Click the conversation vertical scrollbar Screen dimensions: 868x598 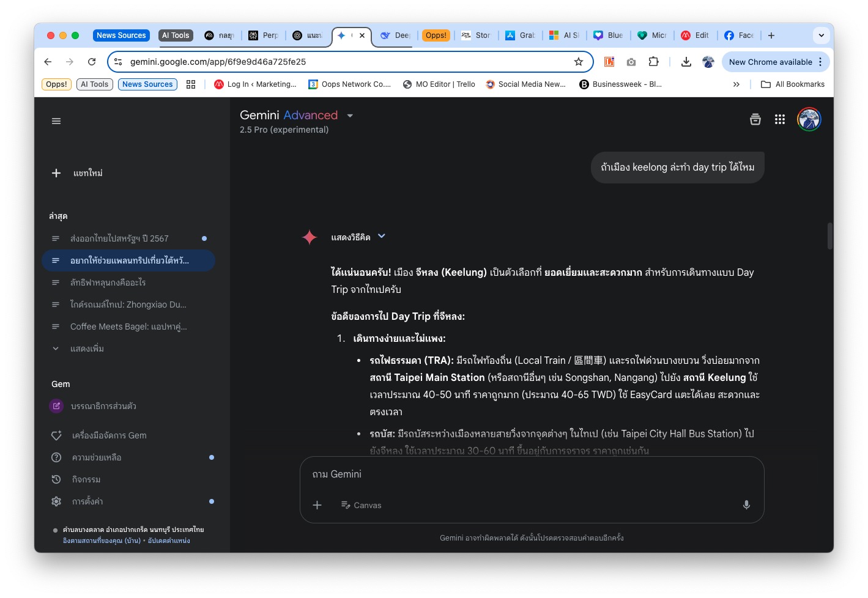point(830,236)
